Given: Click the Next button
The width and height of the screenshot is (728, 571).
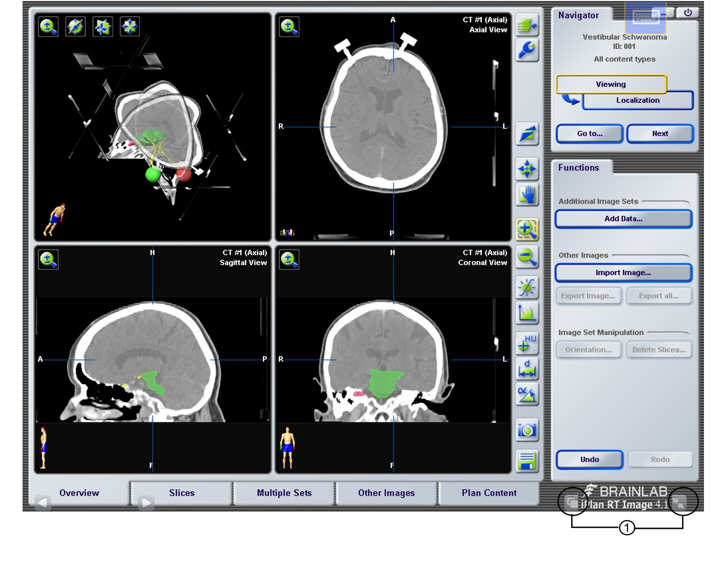Looking at the screenshot, I should [x=660, y=133].
